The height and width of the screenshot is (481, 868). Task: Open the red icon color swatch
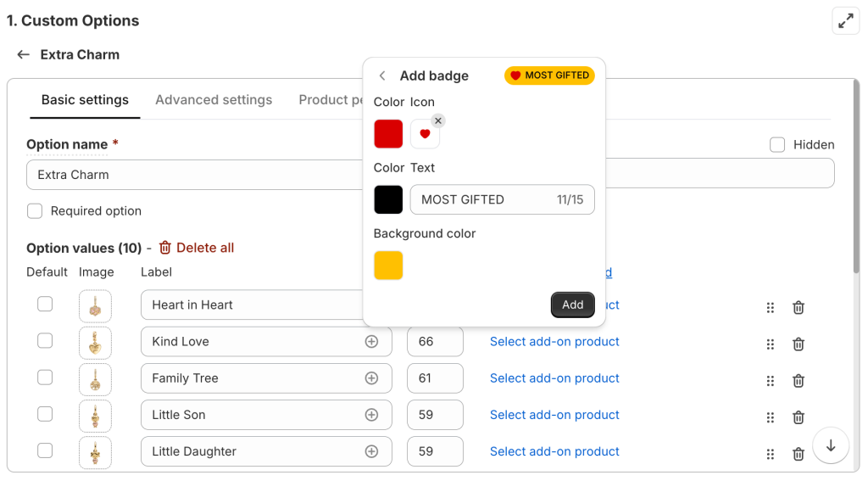[388, 134]
